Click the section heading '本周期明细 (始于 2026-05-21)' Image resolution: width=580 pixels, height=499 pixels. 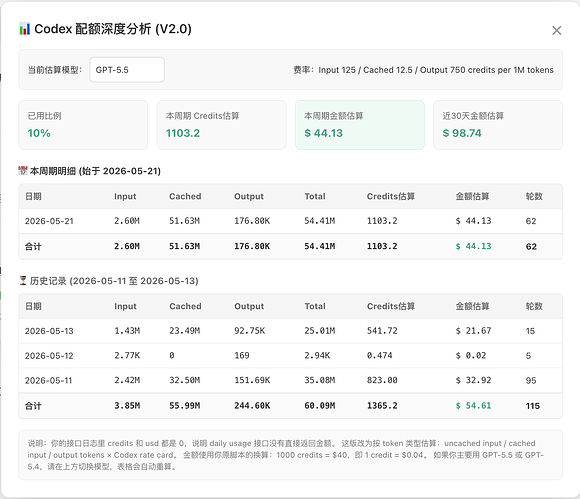tap(95, 171)
